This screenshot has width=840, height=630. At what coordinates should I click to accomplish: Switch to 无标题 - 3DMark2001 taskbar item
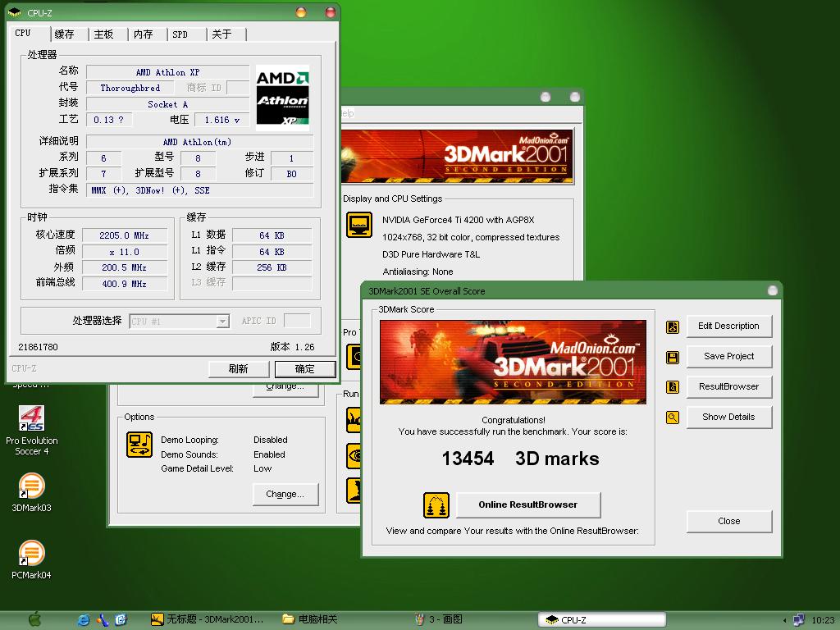(x=208, y=619)
